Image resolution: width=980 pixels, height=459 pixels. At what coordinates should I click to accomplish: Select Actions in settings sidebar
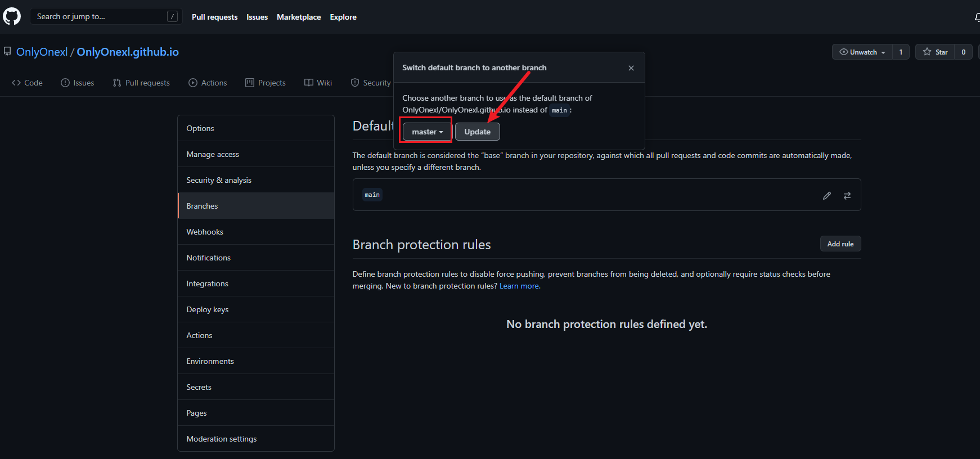256,335
